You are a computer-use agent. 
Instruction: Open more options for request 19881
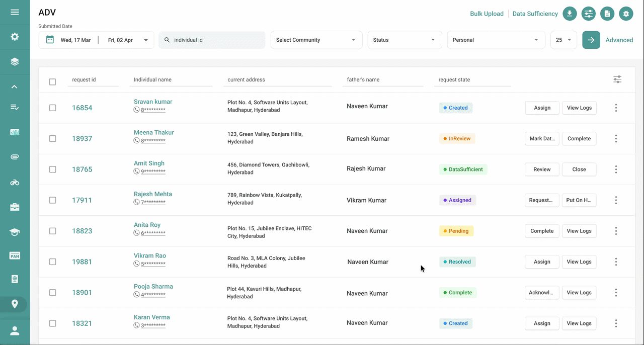coord(616,262)
